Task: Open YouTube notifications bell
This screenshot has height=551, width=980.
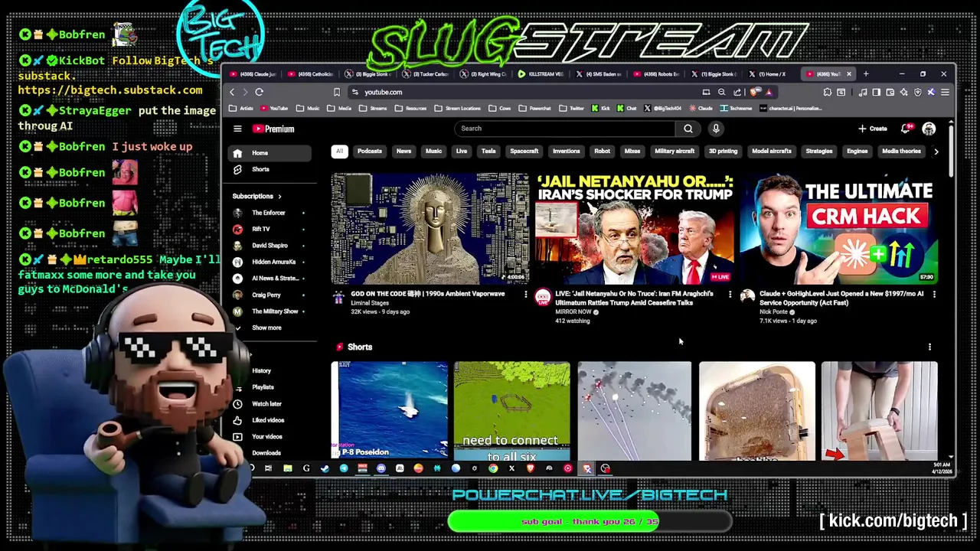Action: [906, 129]
